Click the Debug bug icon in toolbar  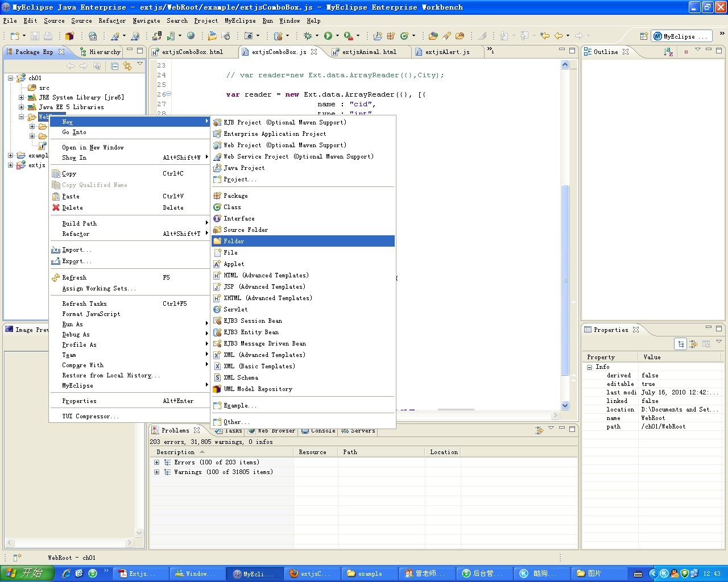point(308,36)
